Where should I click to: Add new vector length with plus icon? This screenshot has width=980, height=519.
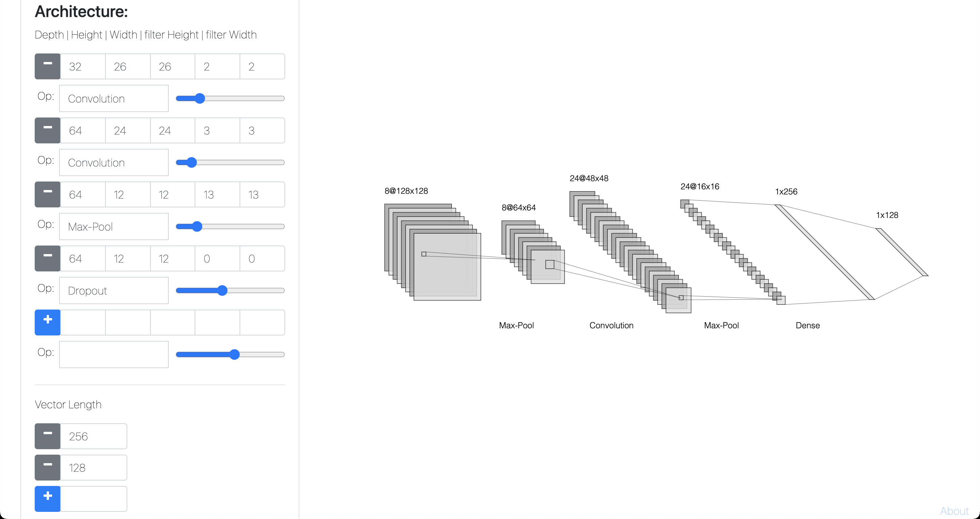[x=47, y=499]
